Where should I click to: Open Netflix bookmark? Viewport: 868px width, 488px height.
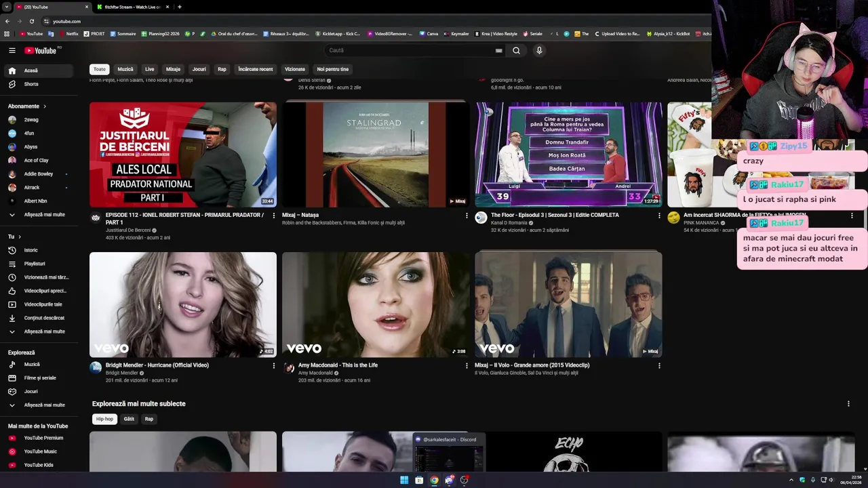(68, 34)
